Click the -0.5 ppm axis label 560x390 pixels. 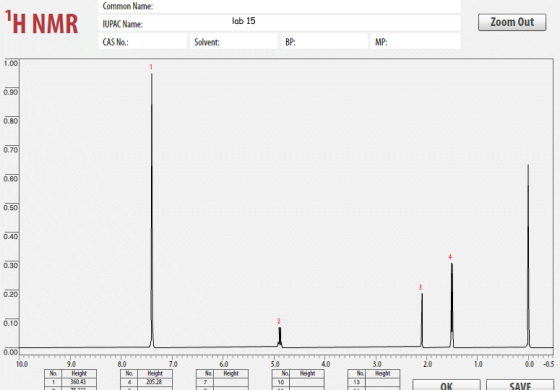click(549, 364)
